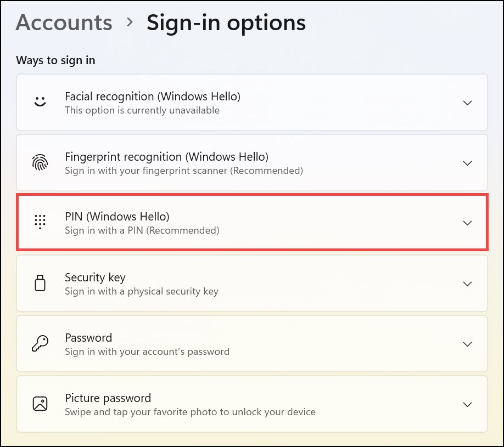Click the picture password photo icon

[40, 404]
